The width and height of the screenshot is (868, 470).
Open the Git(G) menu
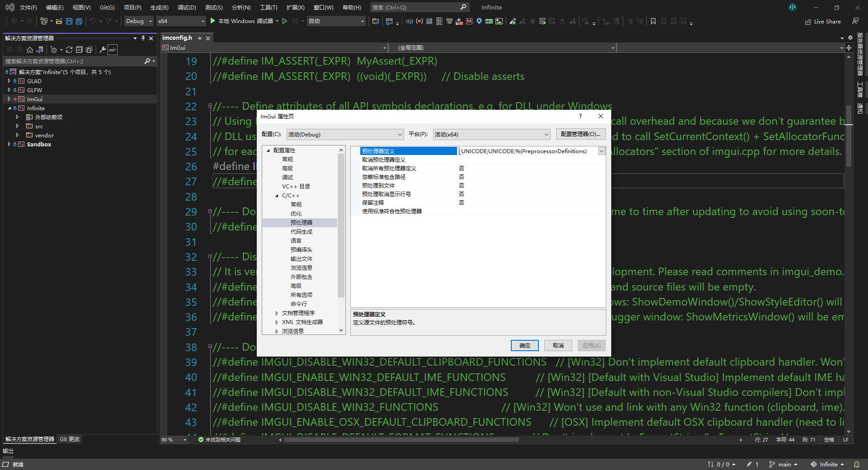coord(107,8)
